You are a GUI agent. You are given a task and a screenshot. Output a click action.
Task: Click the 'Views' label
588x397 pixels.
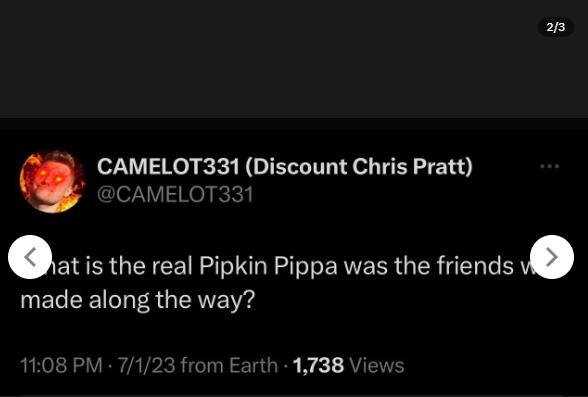[x=376, y=365]
